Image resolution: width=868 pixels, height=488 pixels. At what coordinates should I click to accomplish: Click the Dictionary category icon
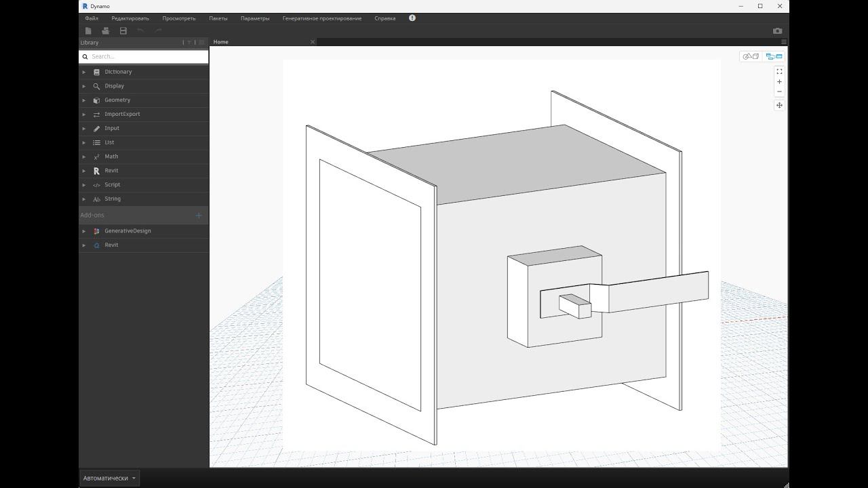pyautogui.click(x=96, y=72)
